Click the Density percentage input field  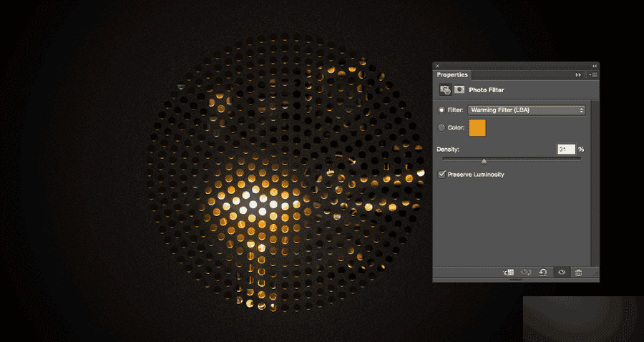(566, 149)
